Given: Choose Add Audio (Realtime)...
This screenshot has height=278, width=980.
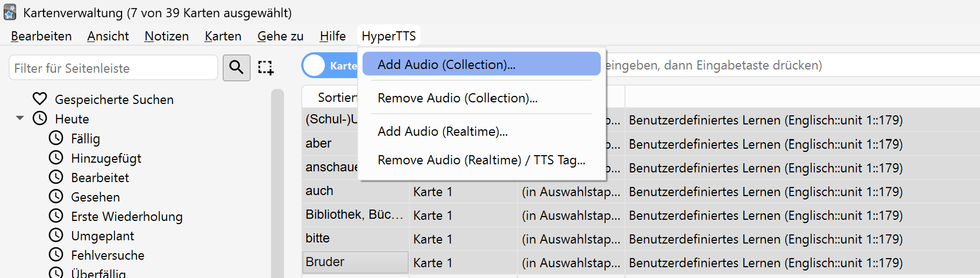Looking at the screenshot, I should pyautogui.click(x=481, y=131).
